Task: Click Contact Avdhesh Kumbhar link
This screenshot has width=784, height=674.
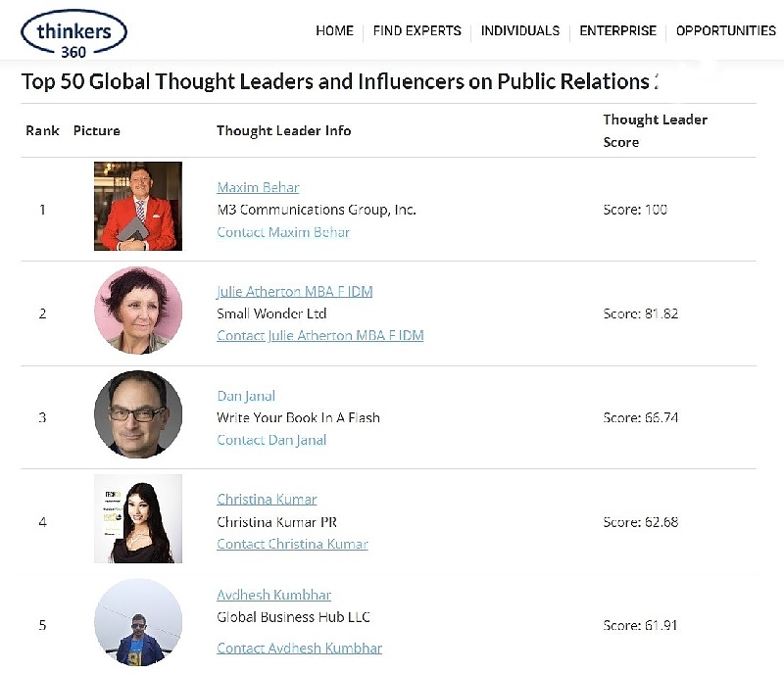Action: (299, 649)
